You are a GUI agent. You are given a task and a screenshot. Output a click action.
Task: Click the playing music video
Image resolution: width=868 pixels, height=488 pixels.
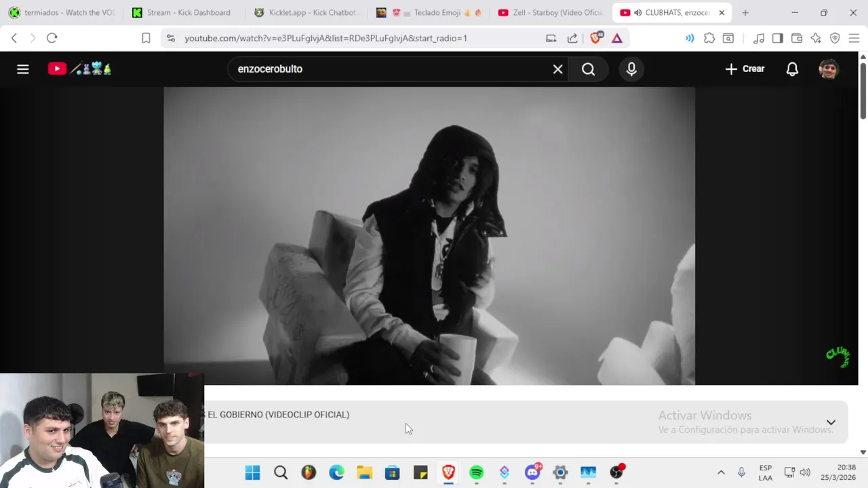click(429, 236)
